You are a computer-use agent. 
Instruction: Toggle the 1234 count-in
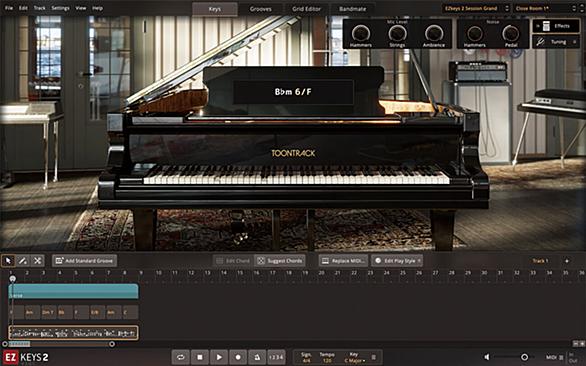(276, 357)
